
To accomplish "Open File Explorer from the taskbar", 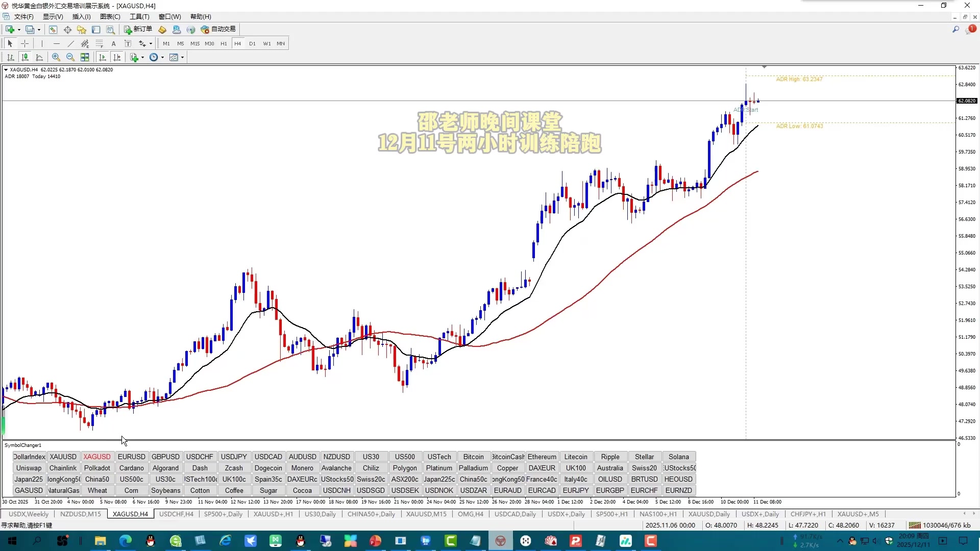I will [x=100, y=541].
